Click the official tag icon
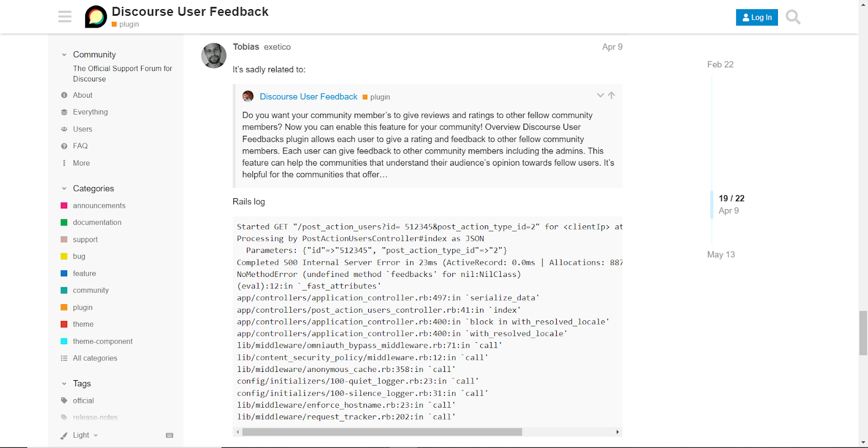 64,401
